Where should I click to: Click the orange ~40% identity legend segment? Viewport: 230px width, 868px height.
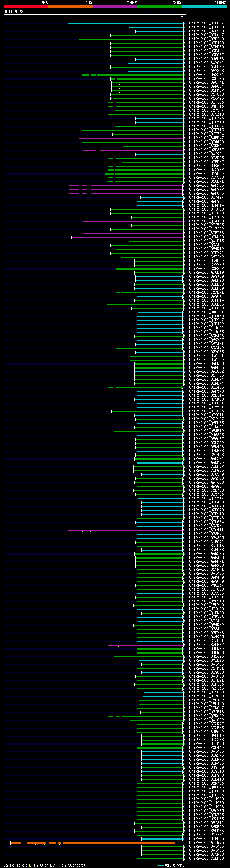[x=70, y=6]
